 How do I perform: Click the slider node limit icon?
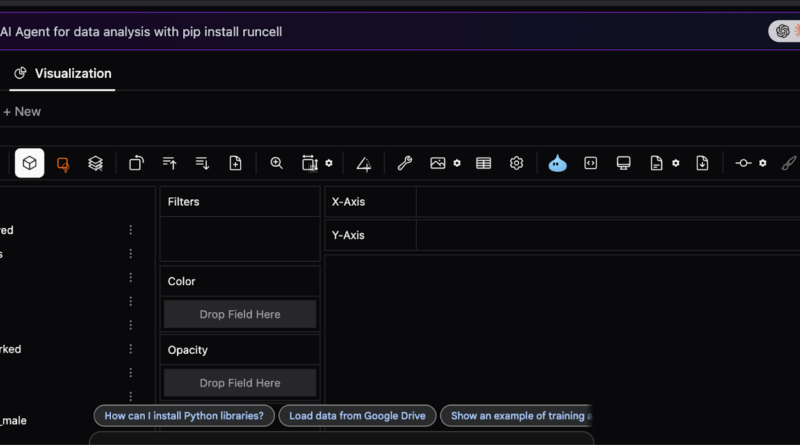point(743,163)
